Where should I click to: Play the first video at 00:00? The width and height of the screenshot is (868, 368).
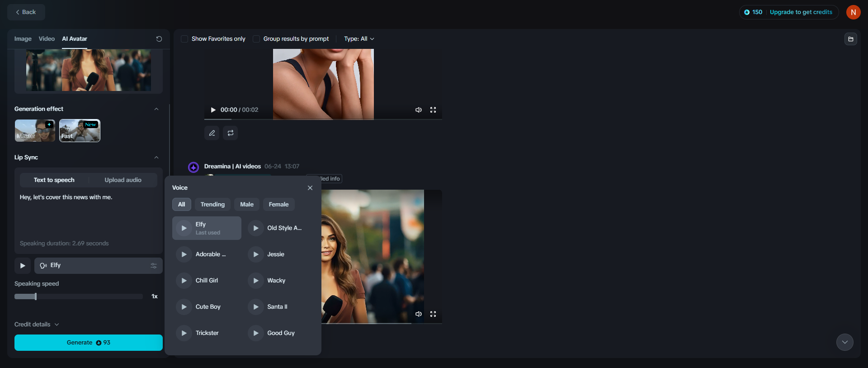(213, 110)
